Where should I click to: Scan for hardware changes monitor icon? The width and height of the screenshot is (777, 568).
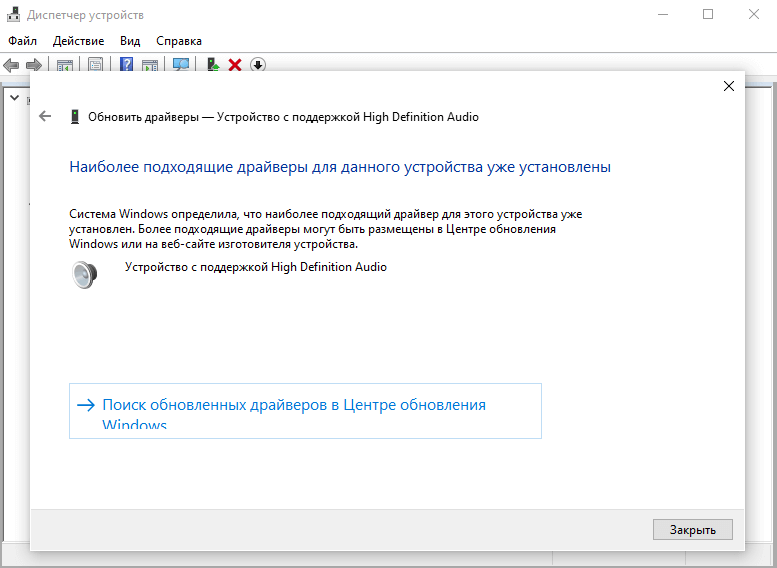[x=181, y=64]
